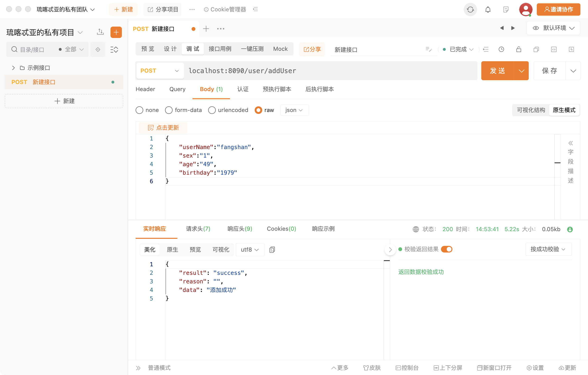Switch to 原生模式 mode
Viewport: 588px width, 375px height.
pos(564,110)
